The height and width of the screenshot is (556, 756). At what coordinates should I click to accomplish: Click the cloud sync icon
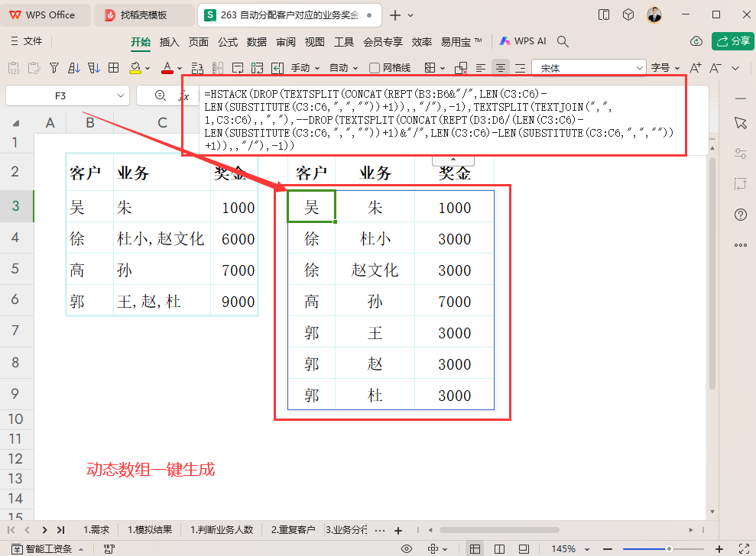(x=696, y=41)
